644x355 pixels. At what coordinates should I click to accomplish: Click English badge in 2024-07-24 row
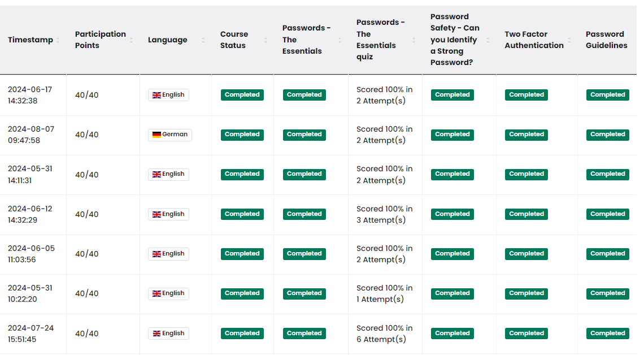tap(168, 333)
